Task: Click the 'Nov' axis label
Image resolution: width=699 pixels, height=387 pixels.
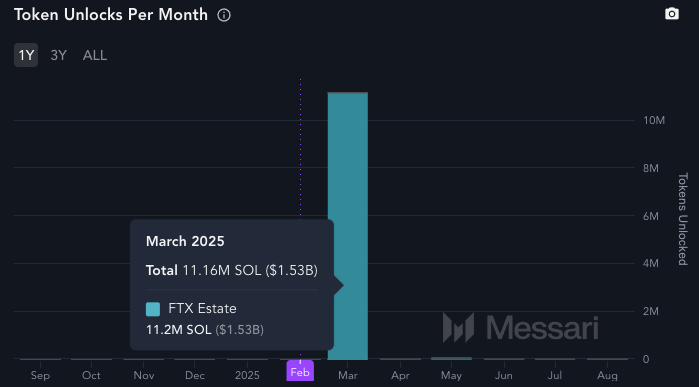Action: pyautogui.click(x=144, y=375)
